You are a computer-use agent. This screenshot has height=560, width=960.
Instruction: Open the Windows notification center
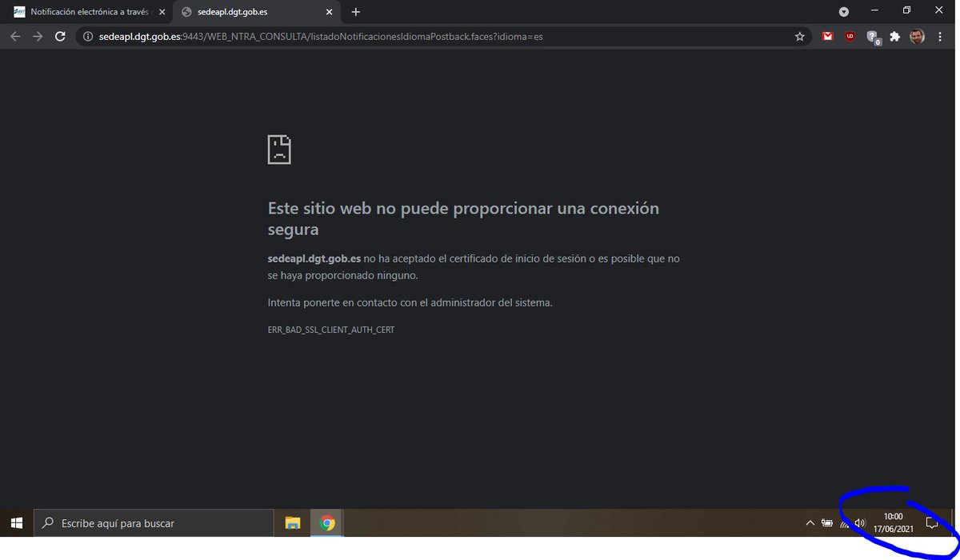(931, 523)
